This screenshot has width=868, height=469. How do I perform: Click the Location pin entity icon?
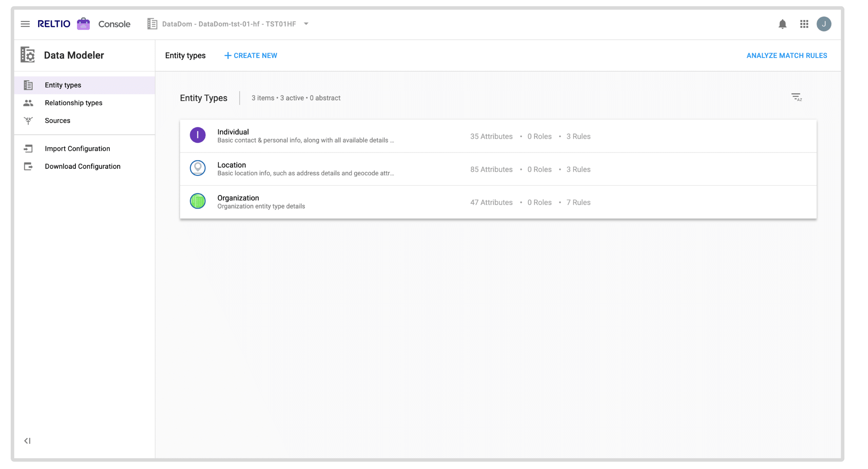(197, 168)
